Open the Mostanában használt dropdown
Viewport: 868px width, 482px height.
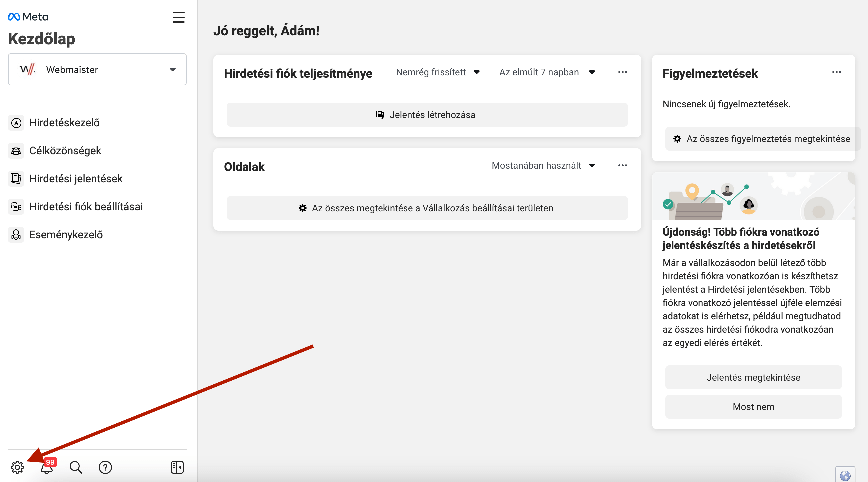pyautogui.click(x=544, y=165)
